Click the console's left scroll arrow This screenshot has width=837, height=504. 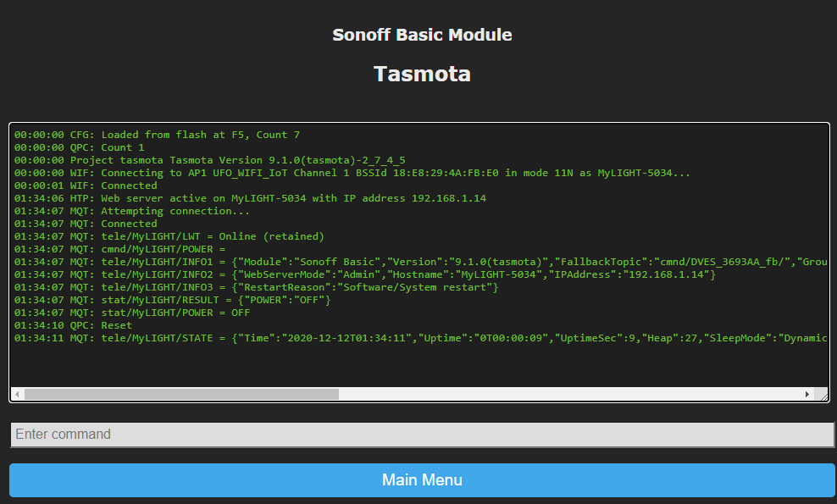pos(17,394)
